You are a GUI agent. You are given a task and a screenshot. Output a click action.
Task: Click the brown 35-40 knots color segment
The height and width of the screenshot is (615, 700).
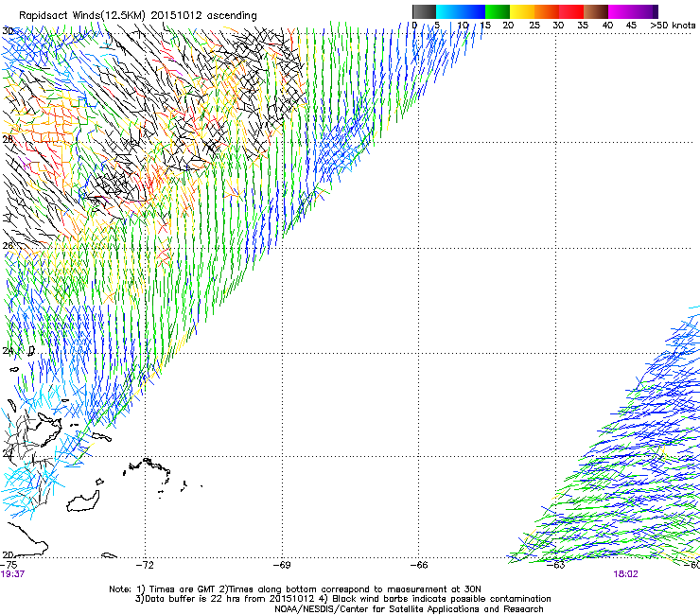point(596,11)
